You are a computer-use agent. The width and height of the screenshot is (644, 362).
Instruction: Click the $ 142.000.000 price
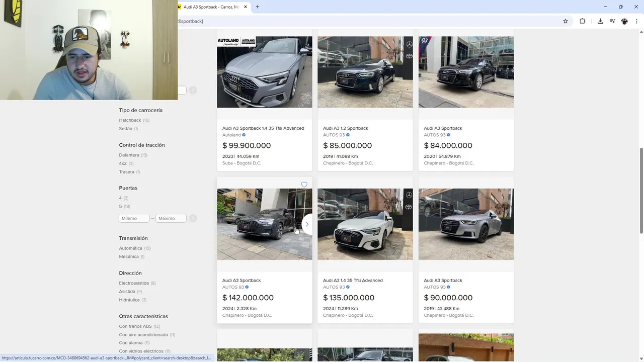pyautogui.click(x=248, y=298)
